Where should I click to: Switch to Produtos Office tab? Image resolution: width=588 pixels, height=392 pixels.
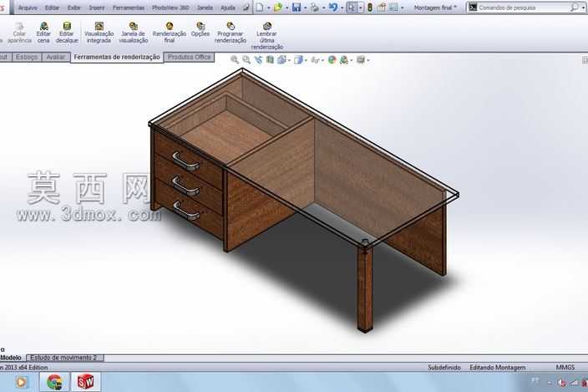pyautogui.click(x=190, y=57)
